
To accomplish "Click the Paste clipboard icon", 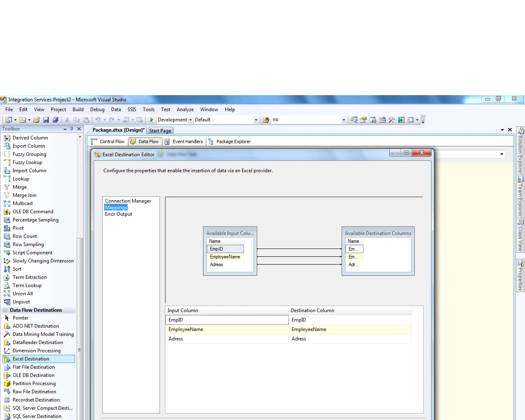I will (86, 120).
